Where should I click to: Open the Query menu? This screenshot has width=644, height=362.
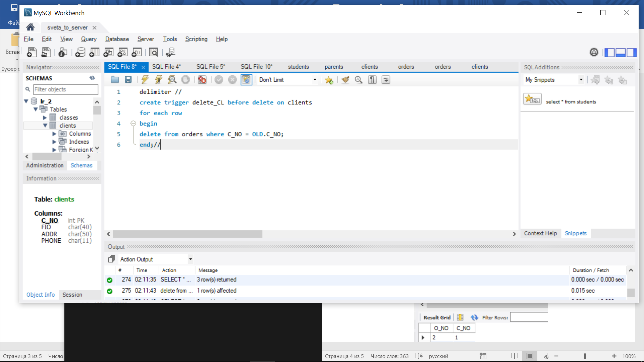[x=89, y=39]
